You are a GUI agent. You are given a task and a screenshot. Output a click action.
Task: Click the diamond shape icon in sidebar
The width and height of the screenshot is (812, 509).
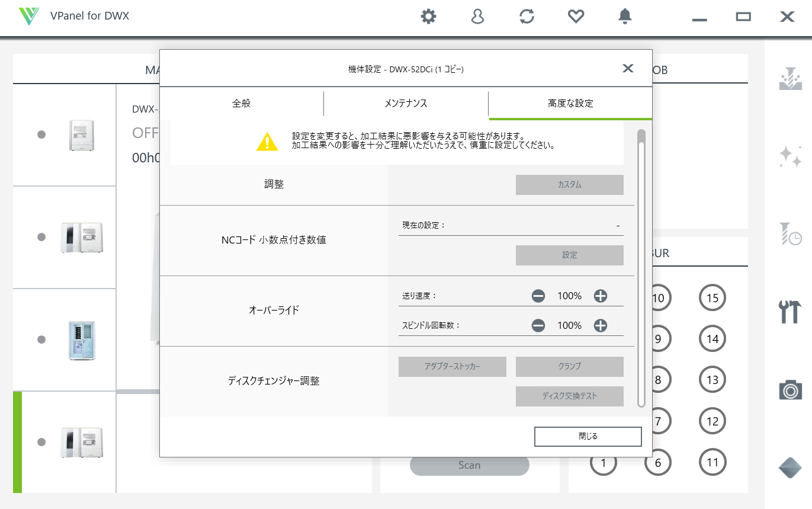790,468
